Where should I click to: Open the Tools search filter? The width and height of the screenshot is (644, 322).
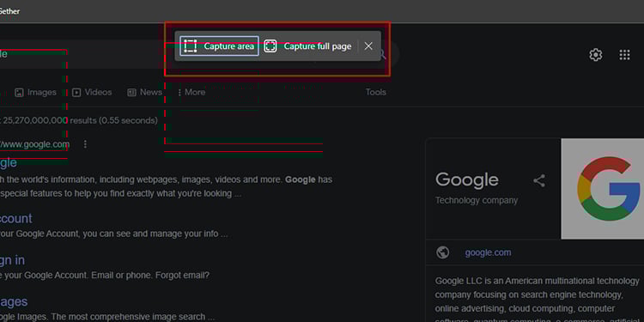click(376, 93)
